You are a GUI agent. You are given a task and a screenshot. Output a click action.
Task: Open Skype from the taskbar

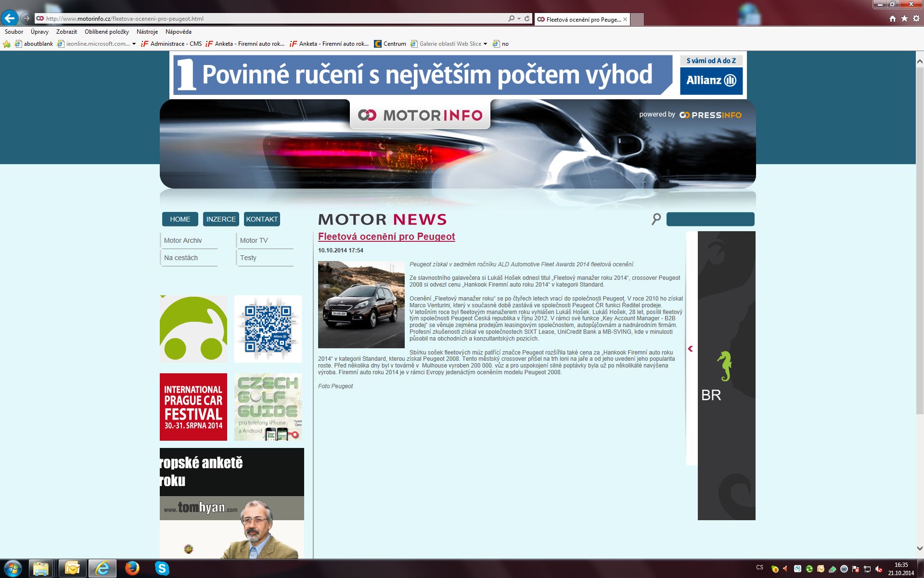[162, 568]
